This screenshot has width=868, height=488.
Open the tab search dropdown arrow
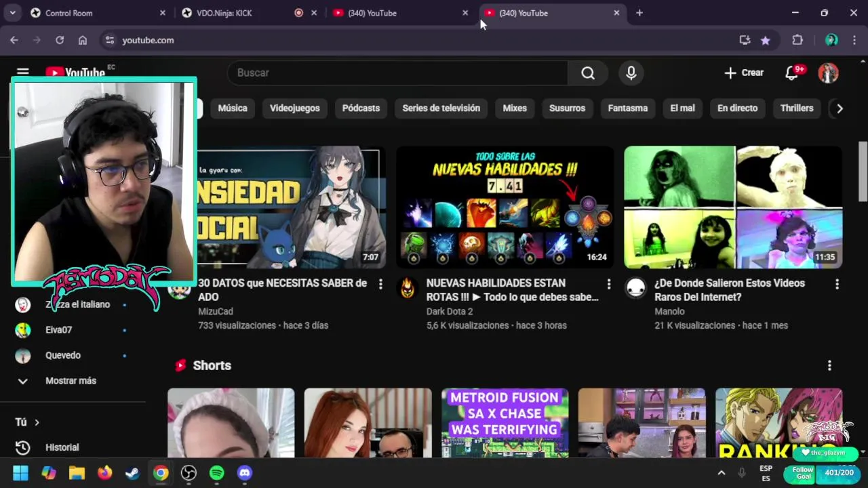point(12,13)
